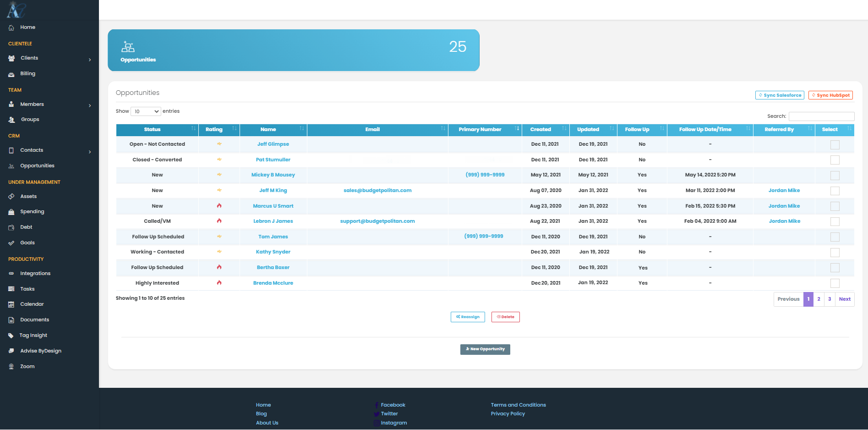Open Jordan Mike's referral profile link
This screenshot has width=868, height=430.
tap(784, 190)
